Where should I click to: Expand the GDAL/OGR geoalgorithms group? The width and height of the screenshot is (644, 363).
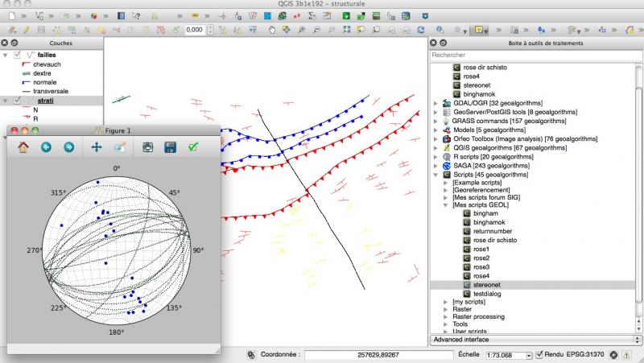(x=436, y=104)
